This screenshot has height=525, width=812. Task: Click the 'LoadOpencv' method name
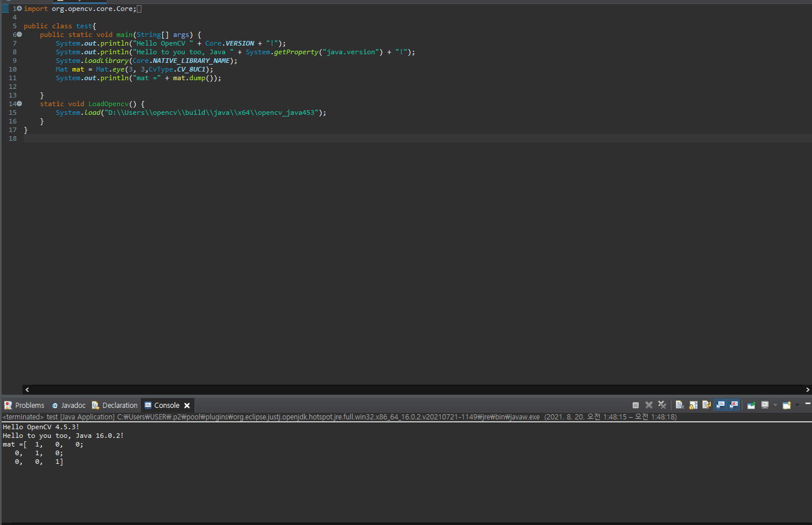pyautogui.click(x=108, y=104)
